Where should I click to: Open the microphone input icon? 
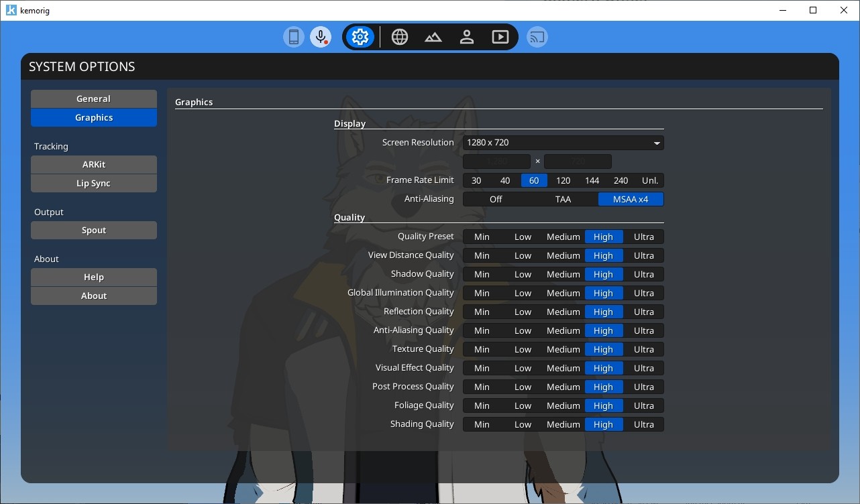pos(320,36)
